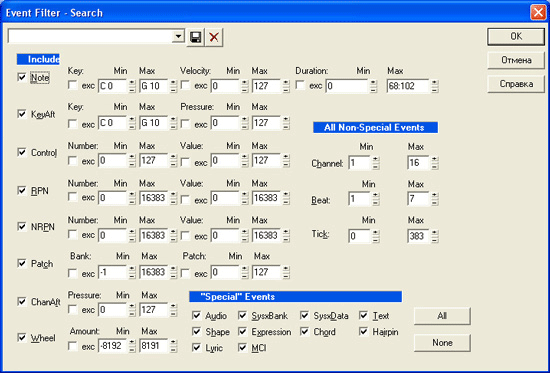Click the Channel Max field showing 16

[x=419, y=163]
